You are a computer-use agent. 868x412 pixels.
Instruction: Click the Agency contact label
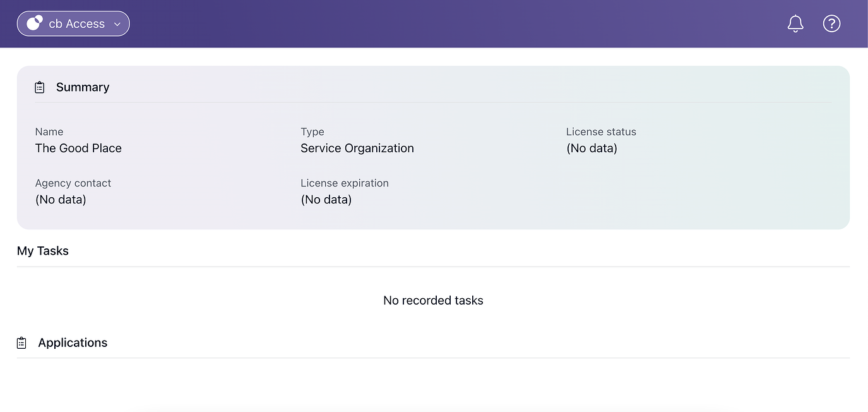pyautogui.click(x=73, y=183)
